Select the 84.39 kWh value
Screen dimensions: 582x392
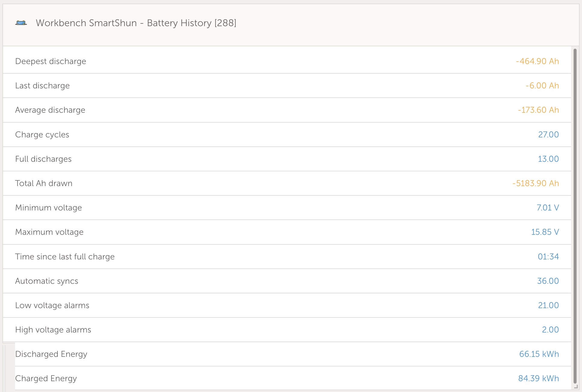coord(538,378)
